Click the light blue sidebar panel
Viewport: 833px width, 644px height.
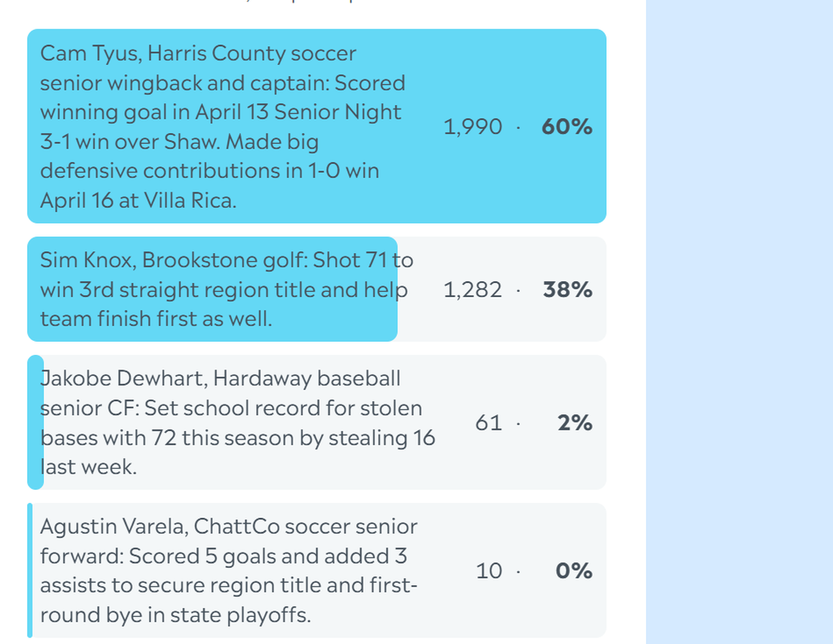(738, 321)
